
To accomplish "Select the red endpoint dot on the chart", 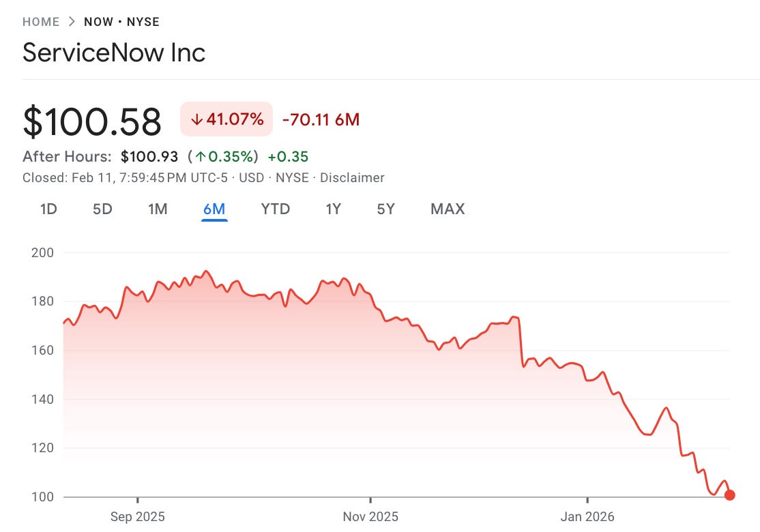I will click(x=729, y=494).
